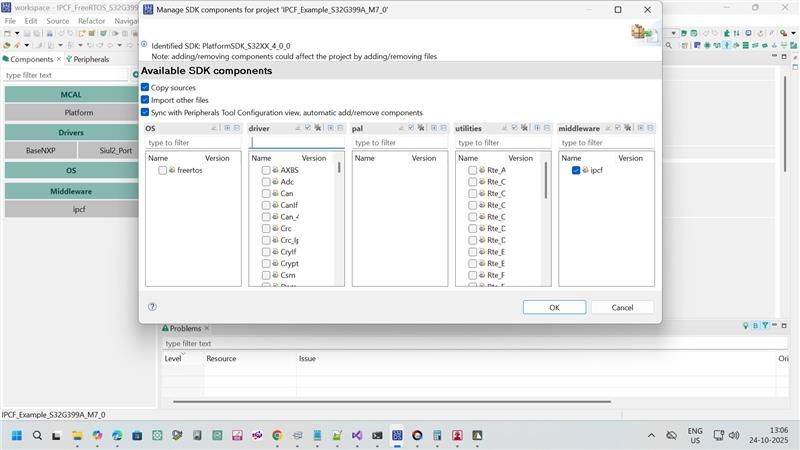
Task: Check the Rte_A utilities checkbox
Action: pos(472,170)
